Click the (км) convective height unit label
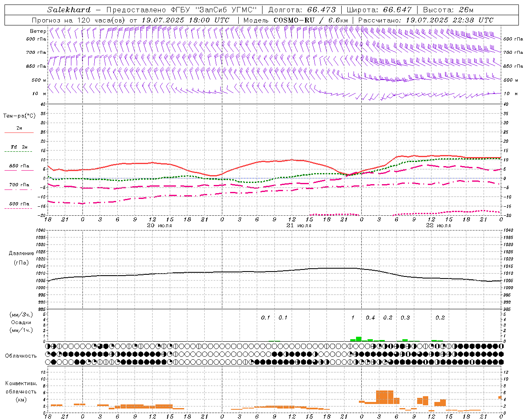This screenshot has height=420, width=525. [x=21, y=399]
